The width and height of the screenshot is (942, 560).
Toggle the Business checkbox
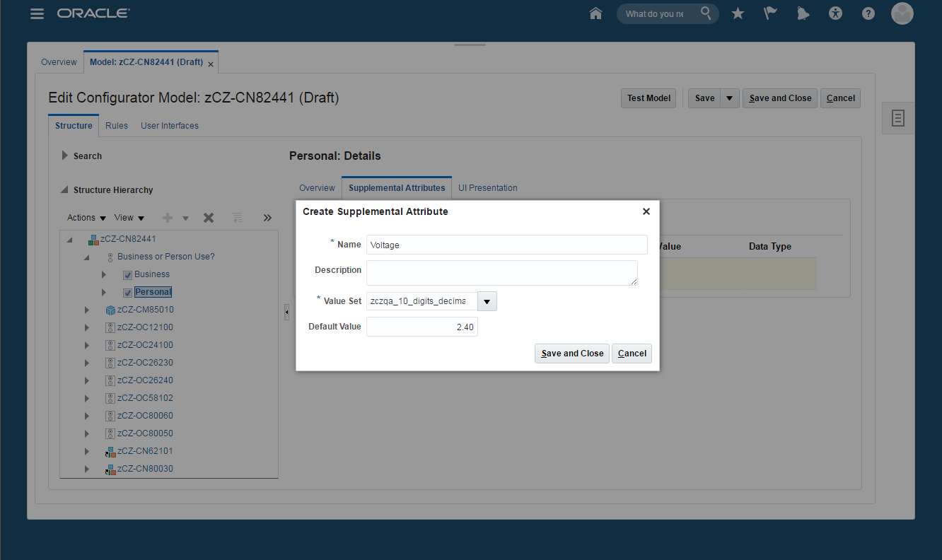128,275
